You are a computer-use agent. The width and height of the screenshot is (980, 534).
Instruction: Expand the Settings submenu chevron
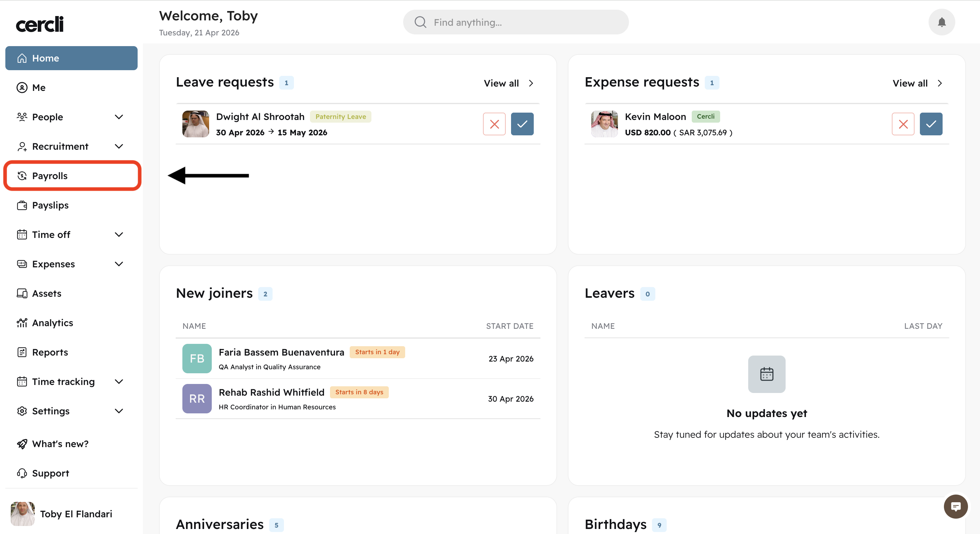point(119,411)
